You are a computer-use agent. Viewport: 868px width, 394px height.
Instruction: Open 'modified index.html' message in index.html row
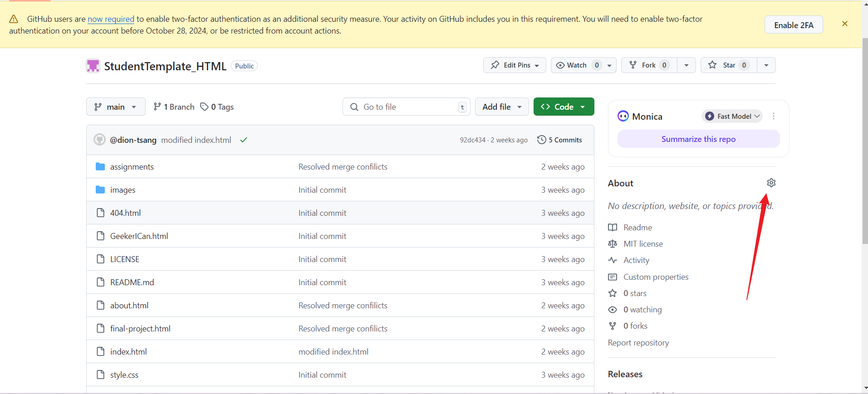coord(333,352)
